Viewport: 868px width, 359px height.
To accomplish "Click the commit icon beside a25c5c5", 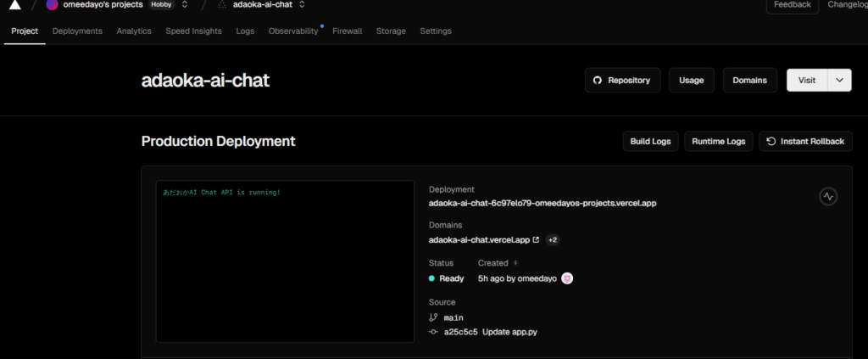I will pyautogui.click(x=434, y=332).
